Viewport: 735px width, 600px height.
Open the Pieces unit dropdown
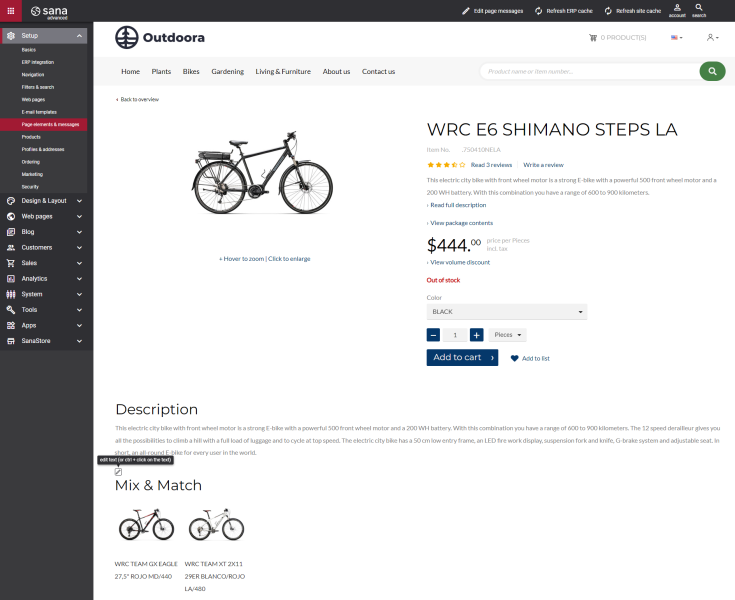tap(508, 335)
